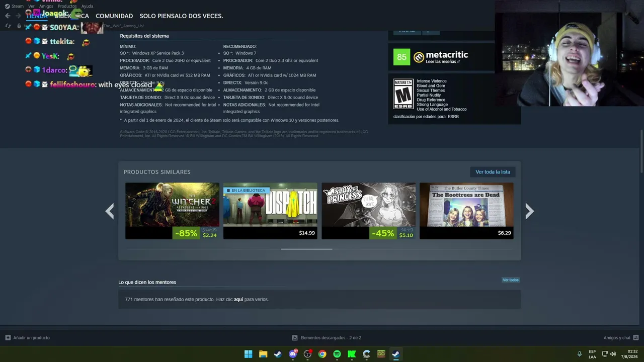644x362 pixels.
Task: Open The Witcher 2 product card
Action: coord(172,211)
